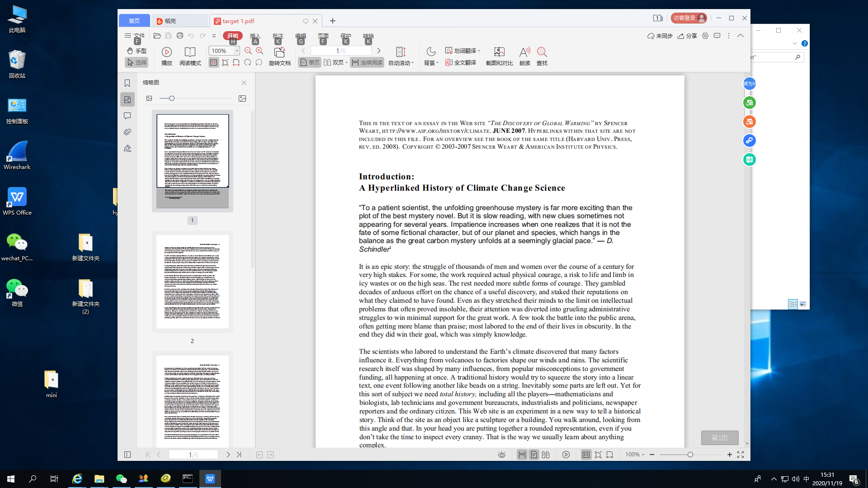
Task: Click the Full Text Translate (全文翻译) button
Action: [461, 62]
